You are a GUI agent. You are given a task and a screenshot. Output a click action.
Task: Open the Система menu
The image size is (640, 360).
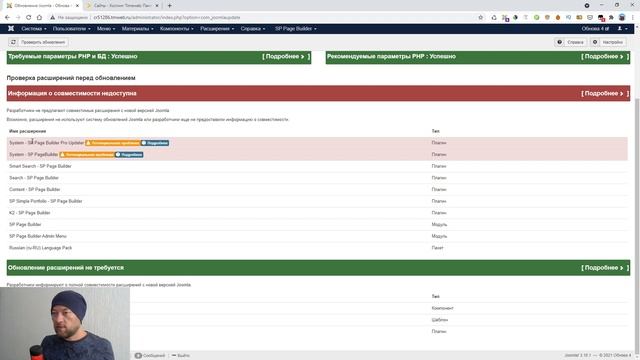coord(34,29)
